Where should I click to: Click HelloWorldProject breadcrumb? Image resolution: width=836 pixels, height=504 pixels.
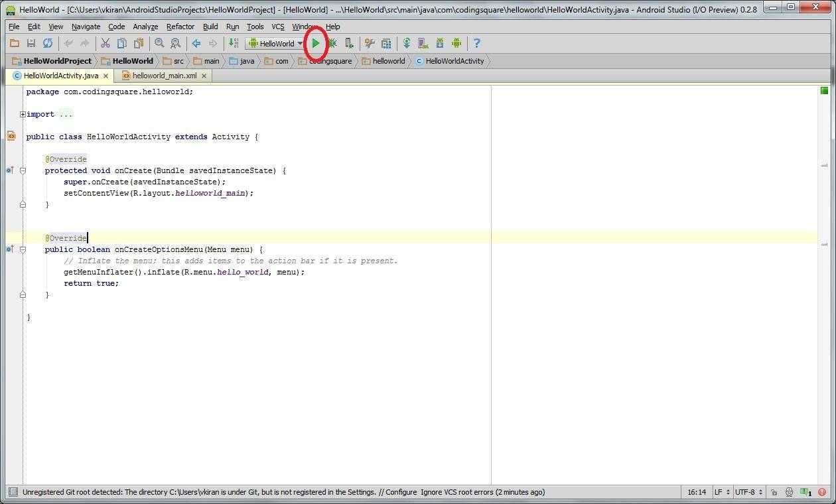(x=52, y=61)
